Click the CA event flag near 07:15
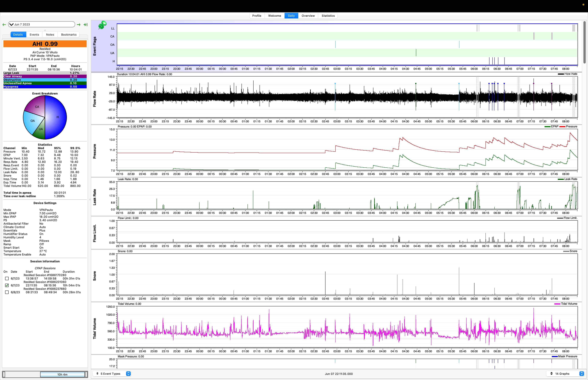 click(534, 36)
